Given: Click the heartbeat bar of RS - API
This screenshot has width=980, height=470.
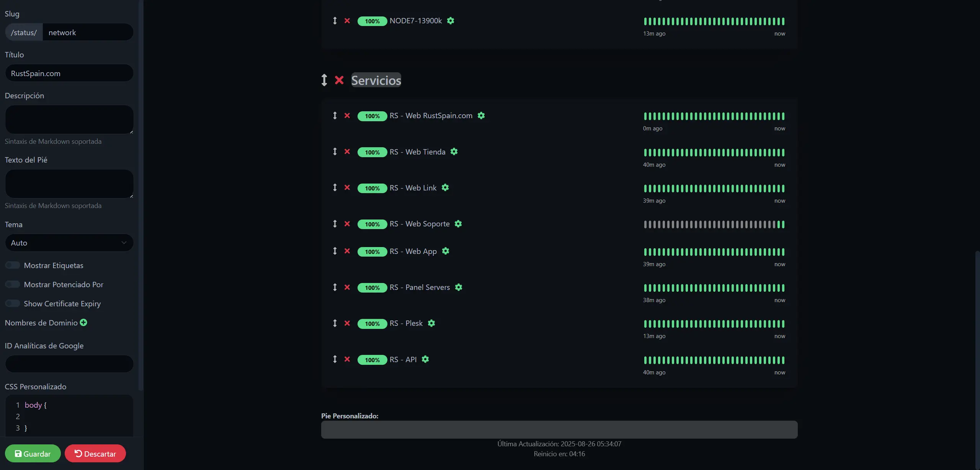Looking at the screenshot, I should tap(714, 360).
